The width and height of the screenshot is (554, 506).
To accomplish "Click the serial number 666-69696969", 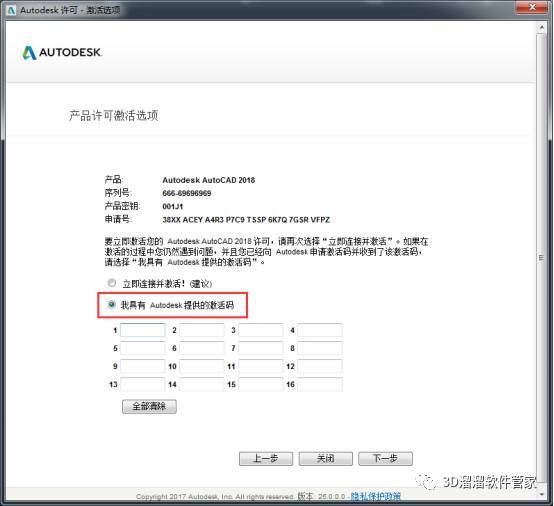I will (187, 193).
